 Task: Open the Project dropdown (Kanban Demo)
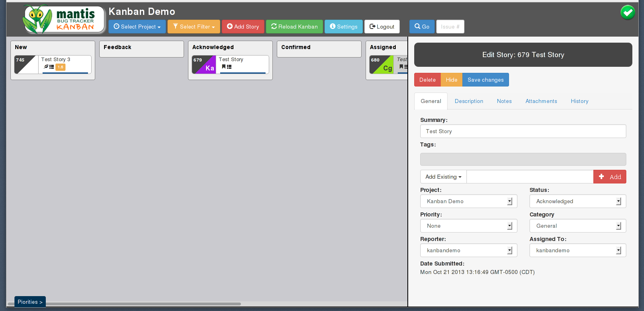tap(468, 201)
